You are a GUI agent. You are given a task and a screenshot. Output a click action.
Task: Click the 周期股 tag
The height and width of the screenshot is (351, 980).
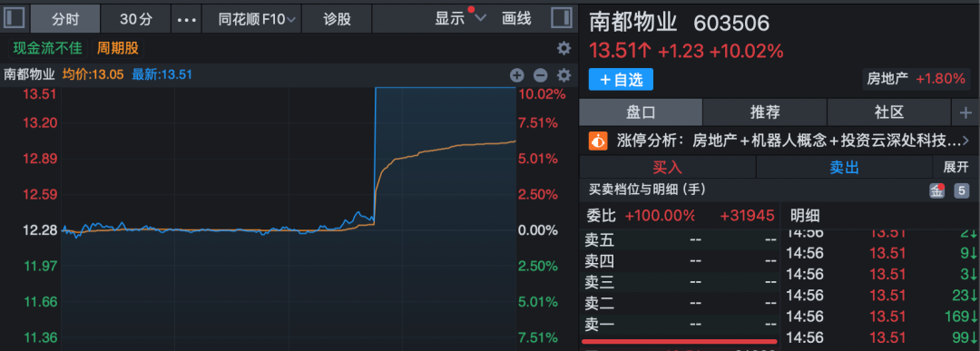[x=117, y=48]
